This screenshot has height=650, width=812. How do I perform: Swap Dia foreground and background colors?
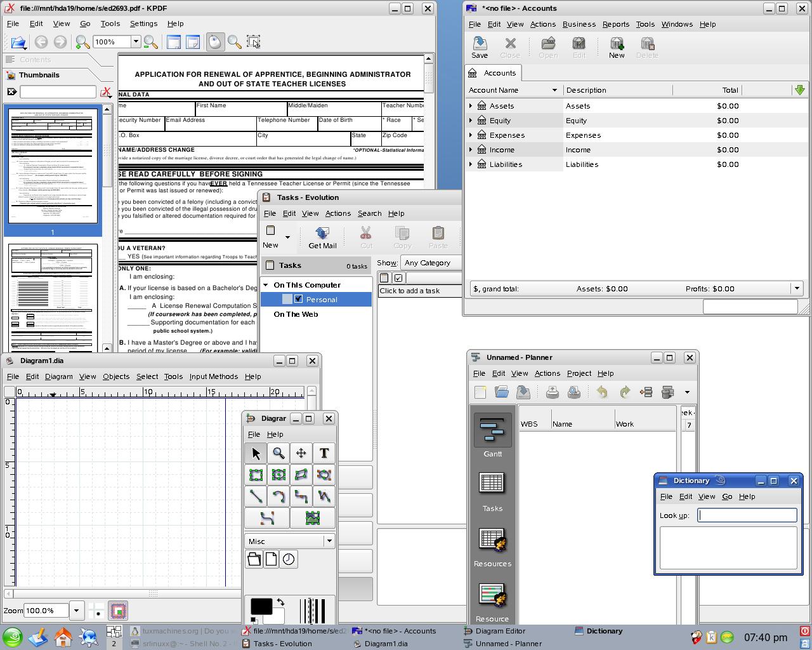point(280,602)
